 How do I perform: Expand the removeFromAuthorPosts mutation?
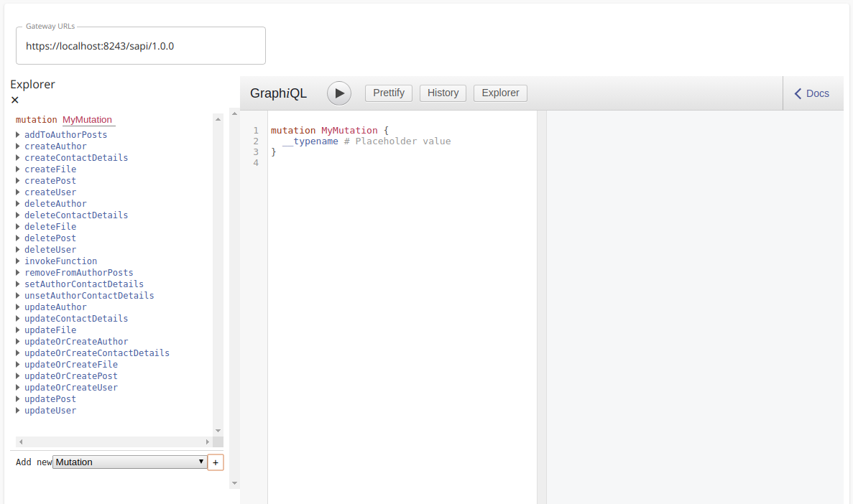click(x=17, y=272)
